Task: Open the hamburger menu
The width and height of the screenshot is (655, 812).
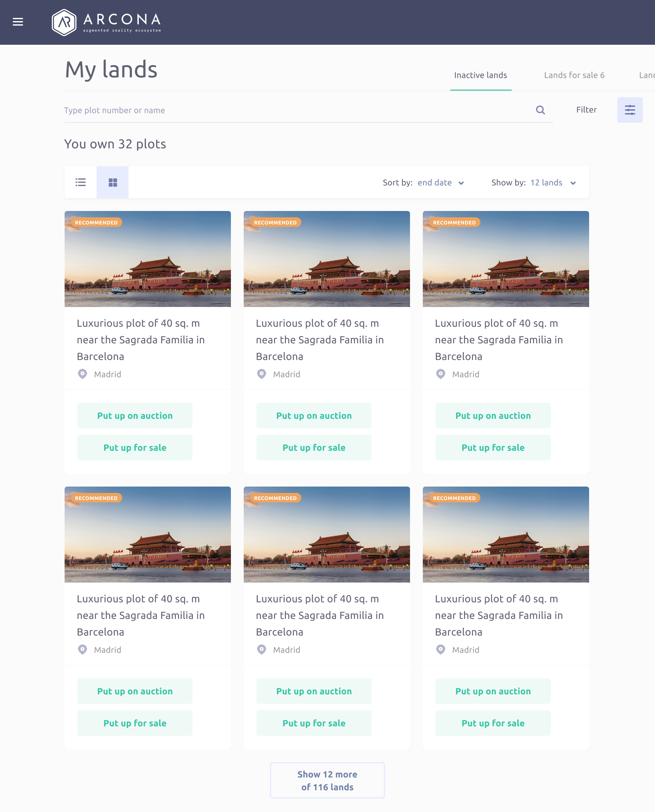Action: point(18,22)
